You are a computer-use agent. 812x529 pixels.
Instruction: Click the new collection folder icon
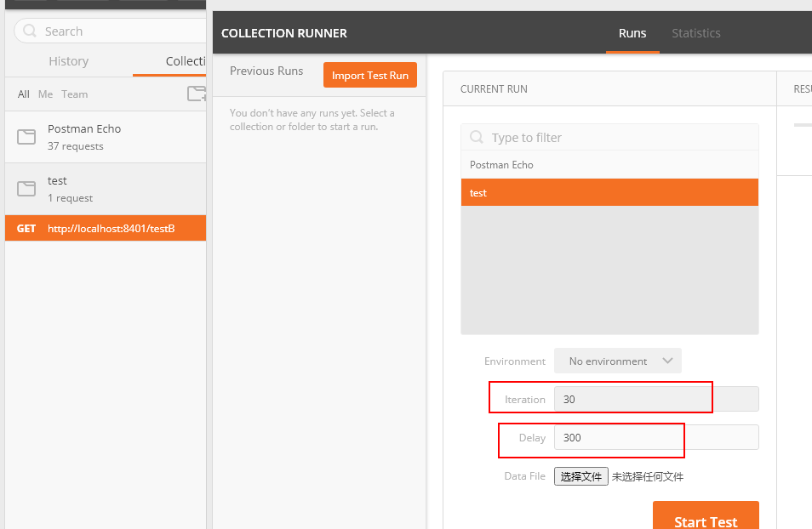point(197,94)
